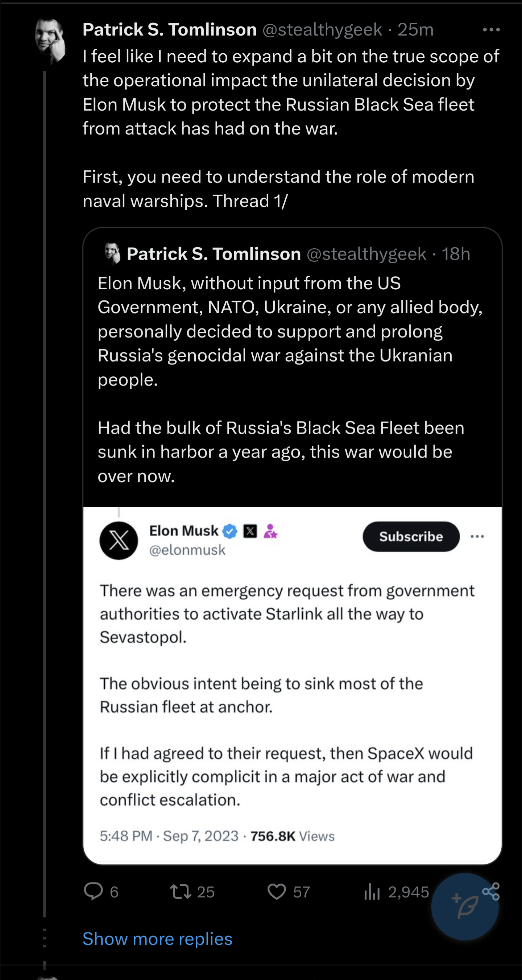
Task: Compose a new post with floating feather button
Action: click(465, 906)
